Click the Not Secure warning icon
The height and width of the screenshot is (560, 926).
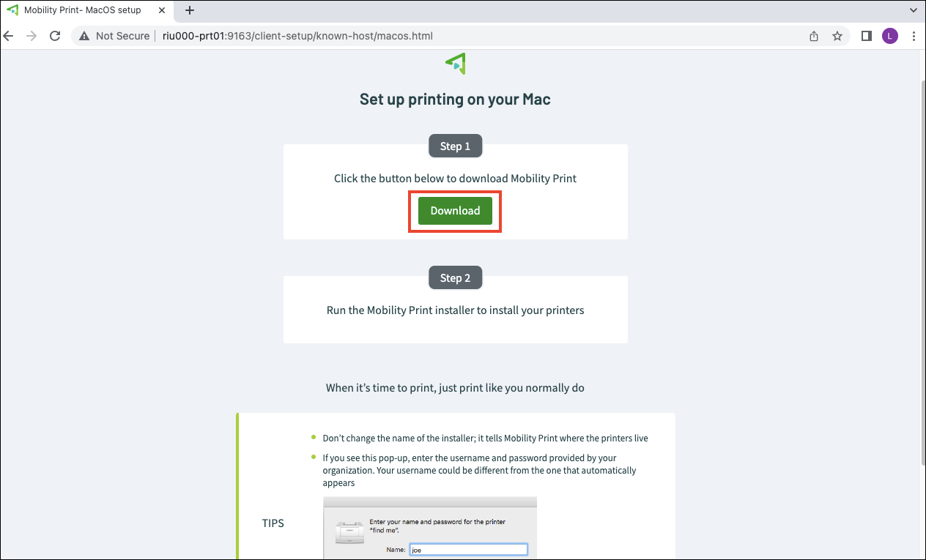coord(84,35)
